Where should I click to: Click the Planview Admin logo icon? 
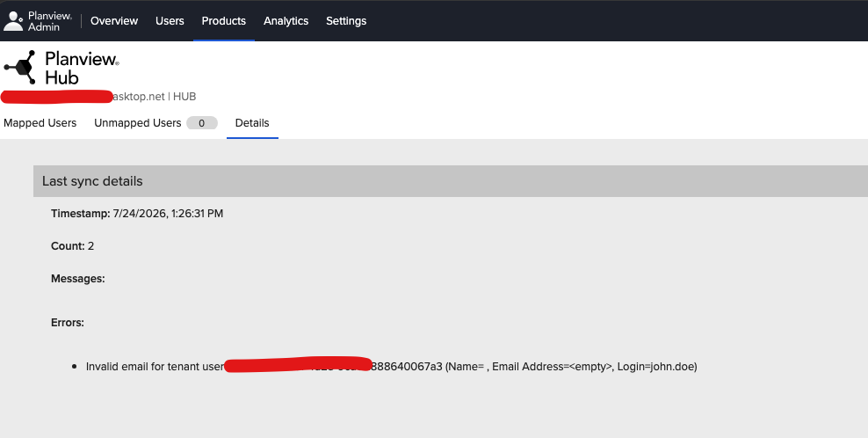[x=13, y=21]
